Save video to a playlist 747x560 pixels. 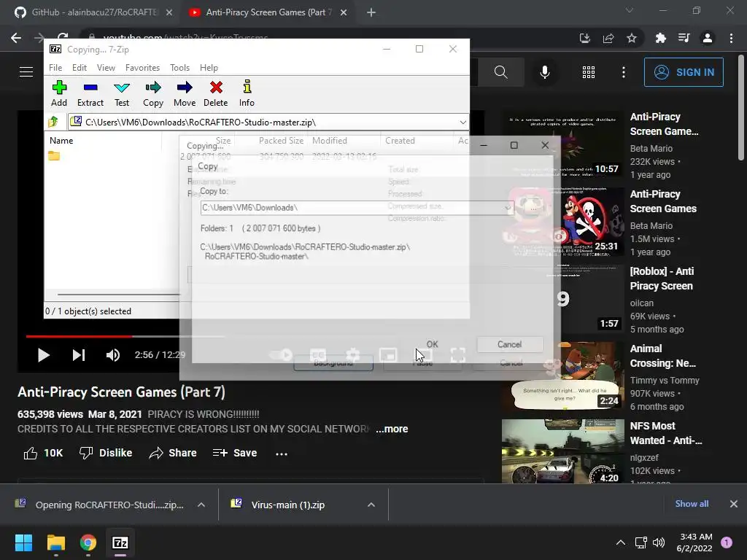pos(235,453)
